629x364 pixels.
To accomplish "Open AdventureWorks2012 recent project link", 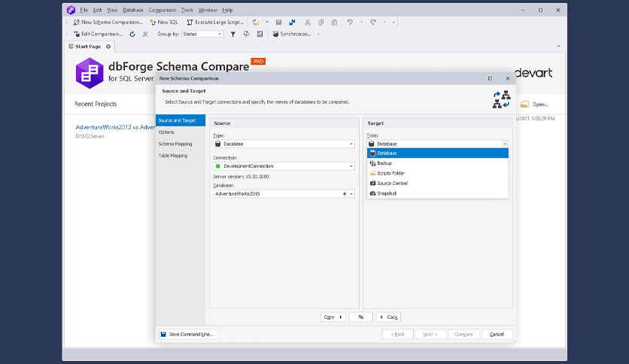I will pos(115,127).
